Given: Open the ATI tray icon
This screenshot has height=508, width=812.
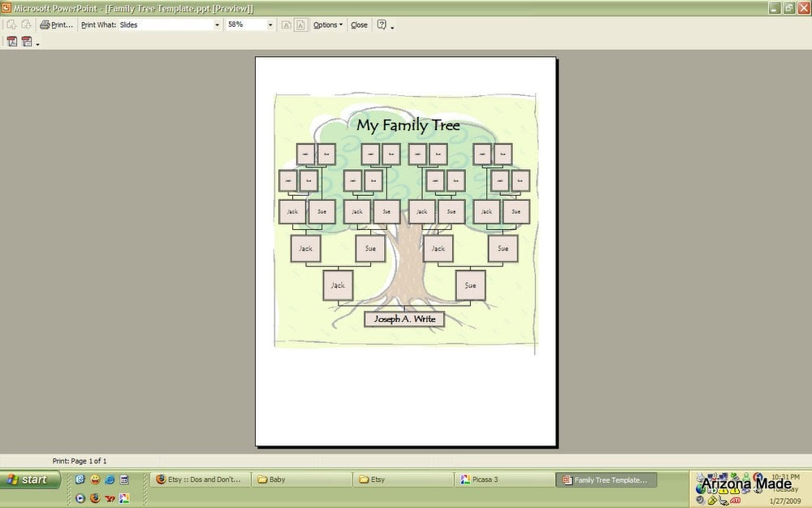Looking at the screenshot, I should tap(735, 500).
